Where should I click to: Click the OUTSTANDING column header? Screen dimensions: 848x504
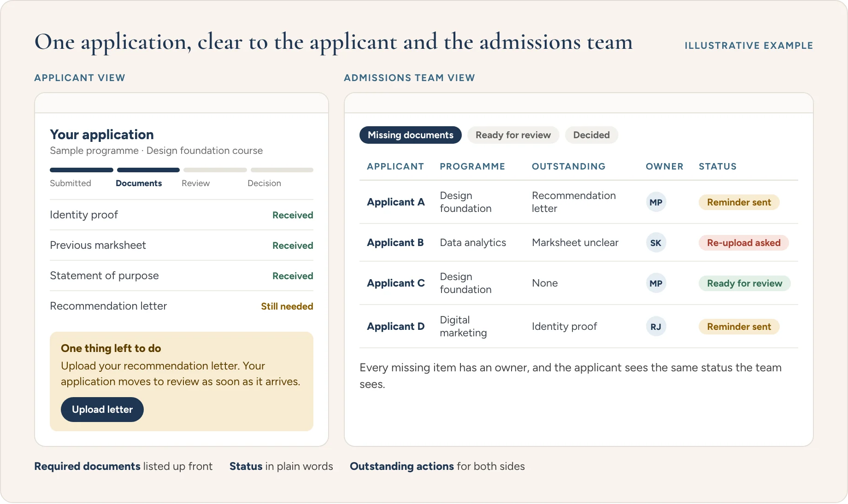569,166
